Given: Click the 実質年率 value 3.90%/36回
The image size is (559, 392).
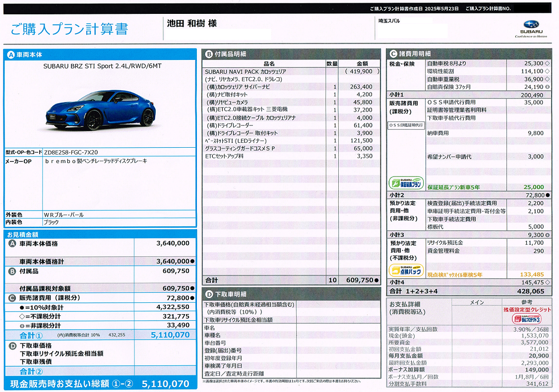Looking at the screenshot, I should tap(531, 330).
